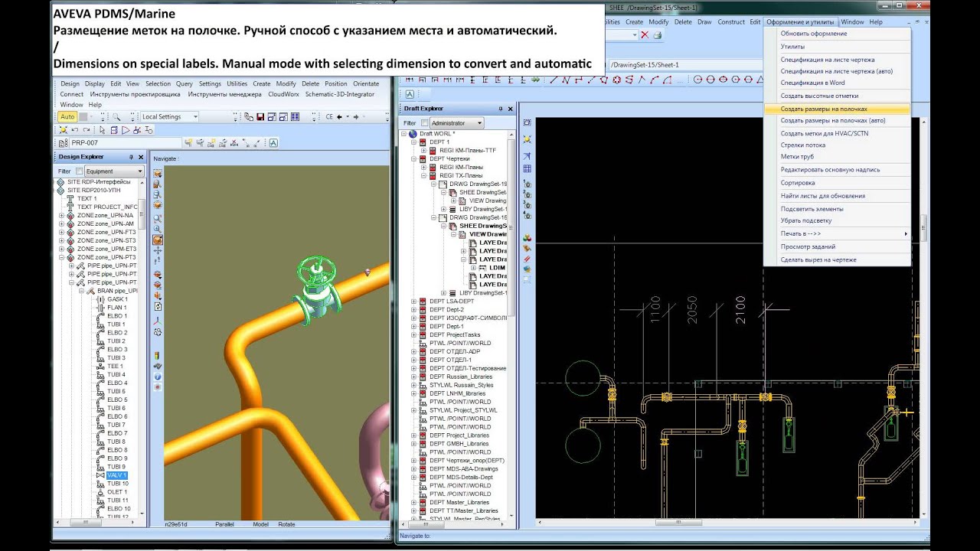
Task: Toggle the Auto button in Design toolbar
Action: (x=67, y=117)
